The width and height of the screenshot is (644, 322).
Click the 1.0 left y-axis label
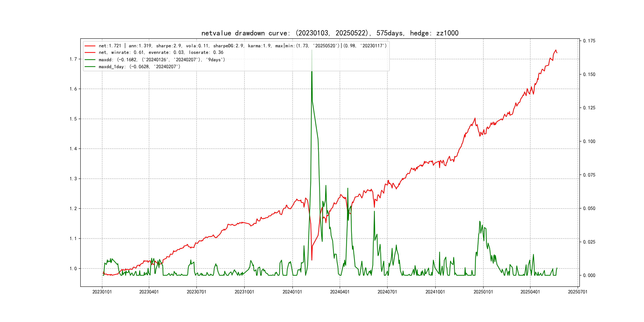[73, 269]
